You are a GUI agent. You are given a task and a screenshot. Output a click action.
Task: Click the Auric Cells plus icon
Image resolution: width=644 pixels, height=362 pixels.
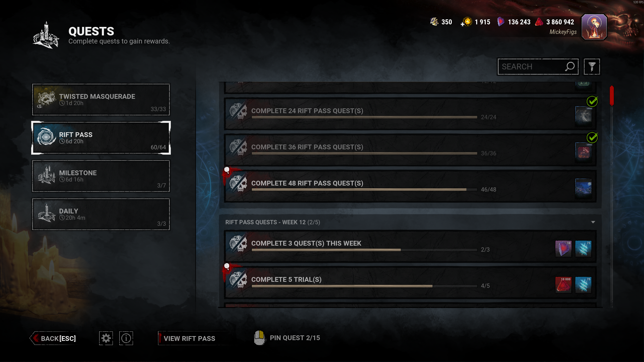click(462, 24)
